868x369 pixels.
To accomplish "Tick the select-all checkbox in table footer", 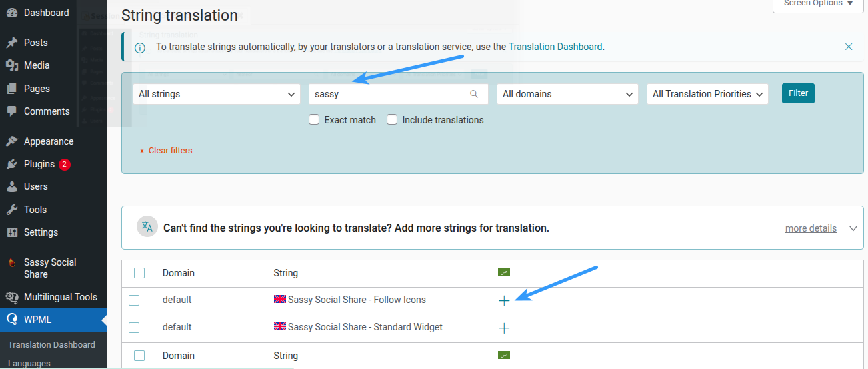I will pos(139,356).
